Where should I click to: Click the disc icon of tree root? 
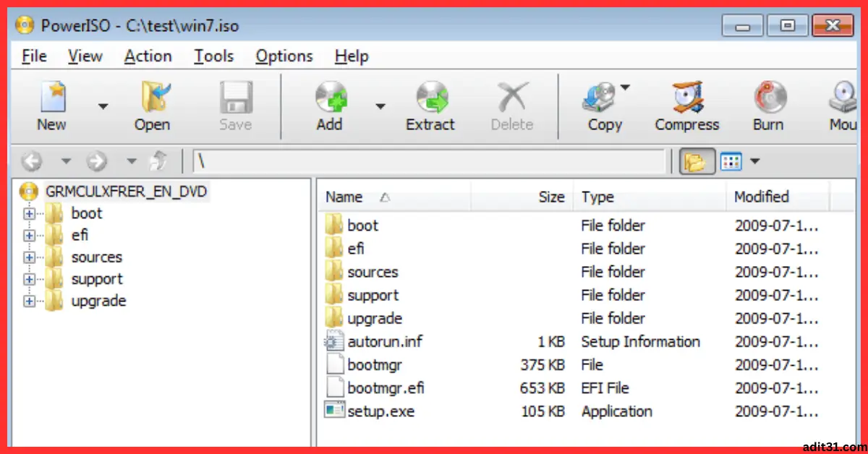(29, 192)
